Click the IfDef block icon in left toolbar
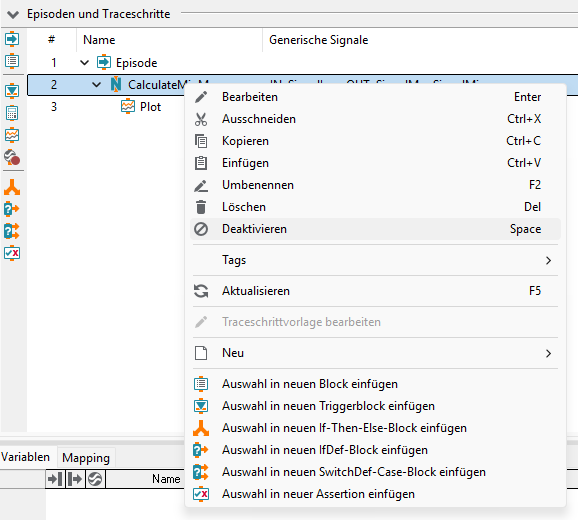Viewport: 578px width, 520px height. pyautogui.click(x=12, y=209)
